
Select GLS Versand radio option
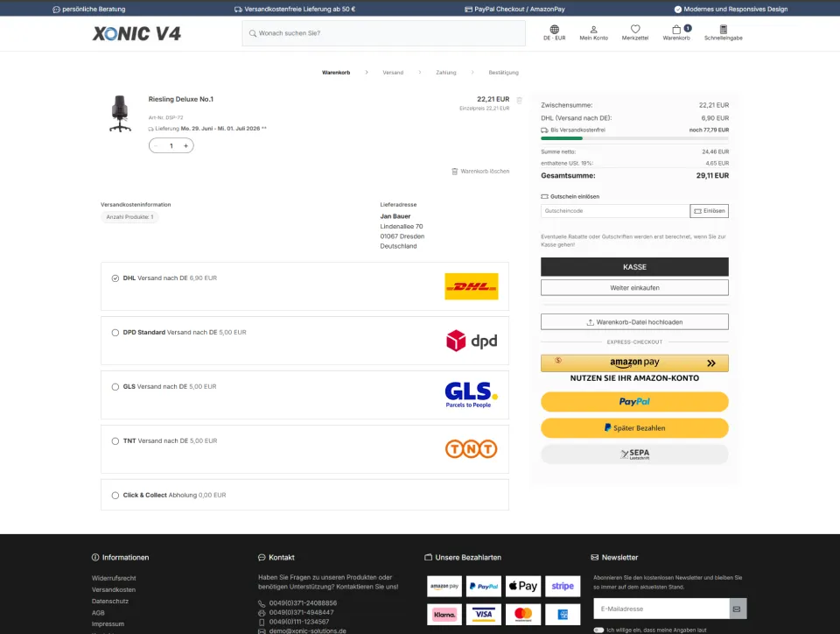[x=115, y=387]
